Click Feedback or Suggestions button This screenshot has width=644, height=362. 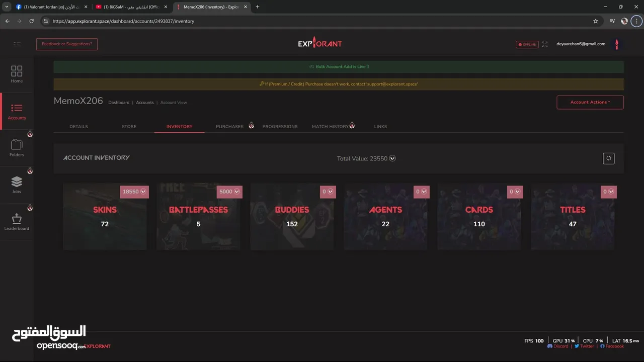pyautogui.click(x=67, y=44)
